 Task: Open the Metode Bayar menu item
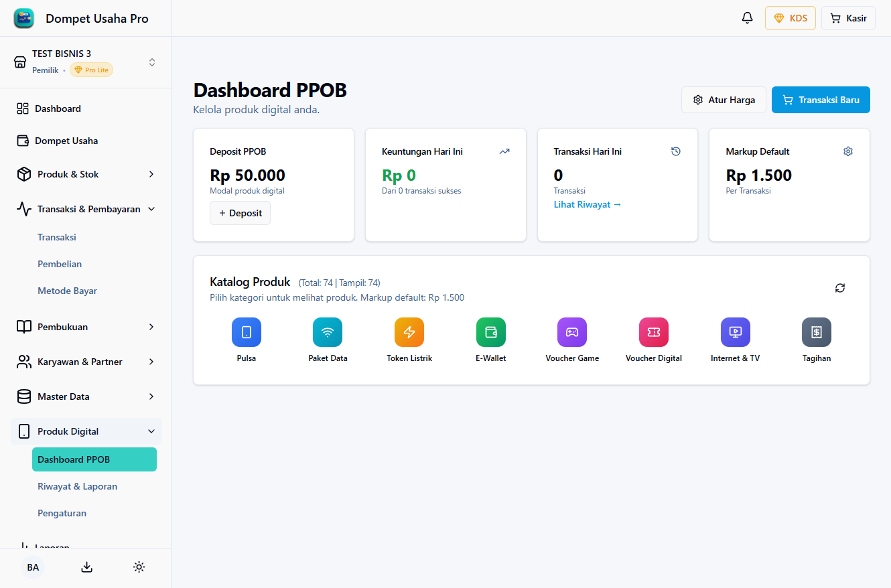point(67,291)
